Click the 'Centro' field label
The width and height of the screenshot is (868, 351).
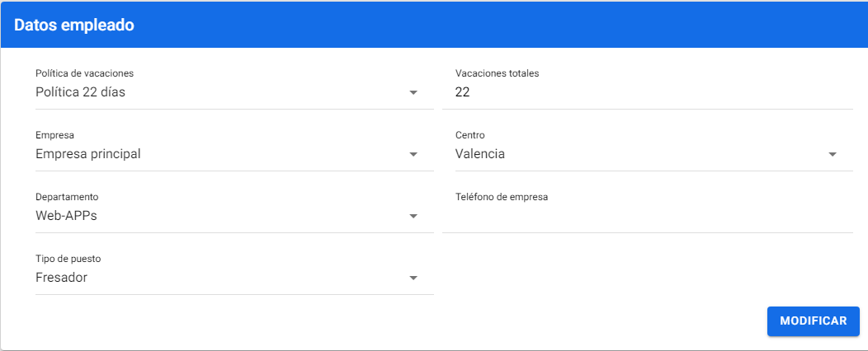click(470, 135)
